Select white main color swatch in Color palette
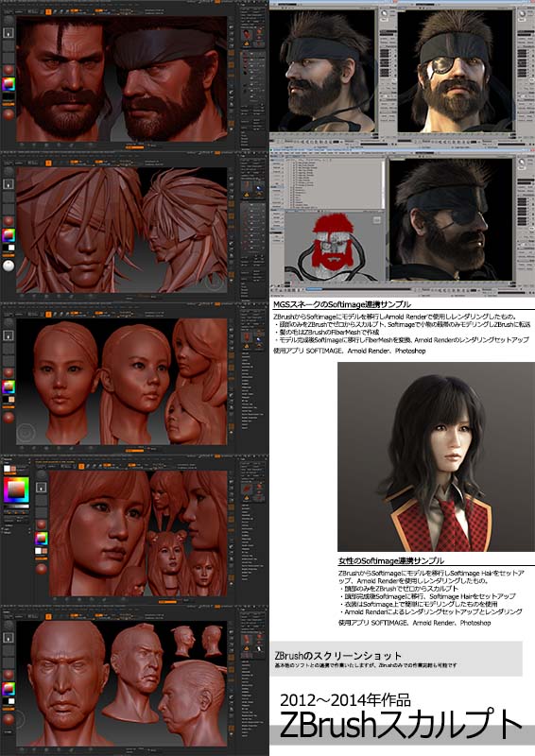This screenshot has width=535, height=756. [8, 469]
